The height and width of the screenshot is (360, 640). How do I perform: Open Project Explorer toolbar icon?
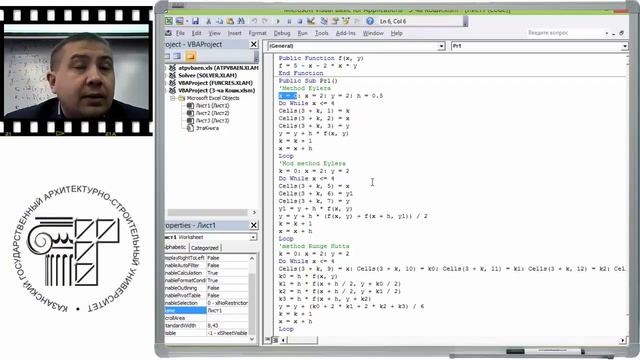tap(324, 21)
